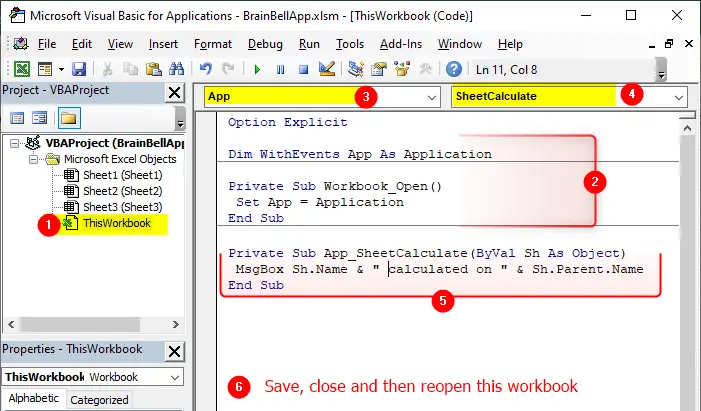Viewport: 701px width, 411px height.
Task: Click the 'Dim WithEvents App As Application' line
Action: pos(360,154)
